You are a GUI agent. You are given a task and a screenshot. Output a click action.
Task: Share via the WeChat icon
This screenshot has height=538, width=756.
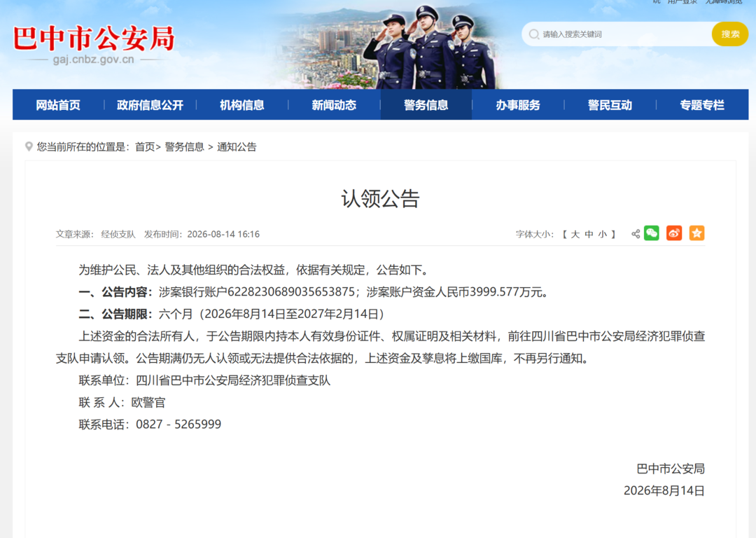[652, 233]
